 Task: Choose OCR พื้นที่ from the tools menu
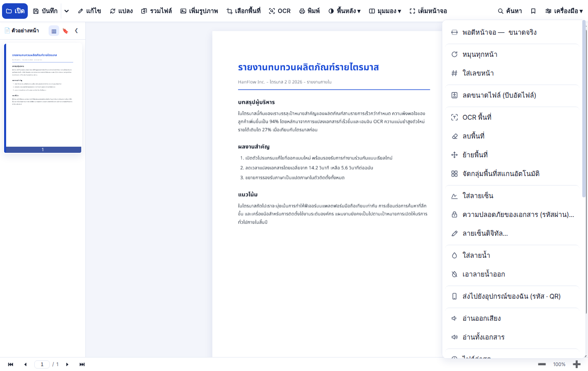[512, 117]
